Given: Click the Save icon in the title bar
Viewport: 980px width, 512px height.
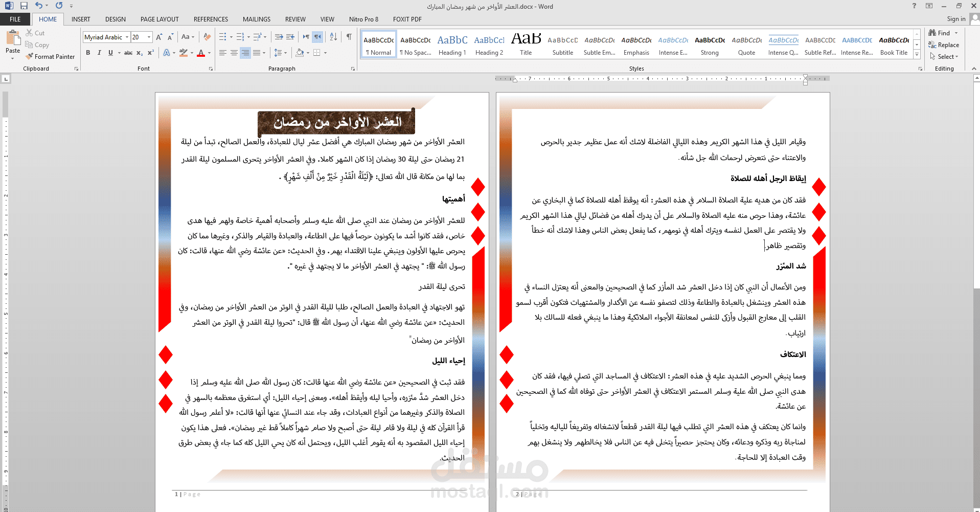Looking at the screenshot, I should pyautogui.click(x=24, y=6).
